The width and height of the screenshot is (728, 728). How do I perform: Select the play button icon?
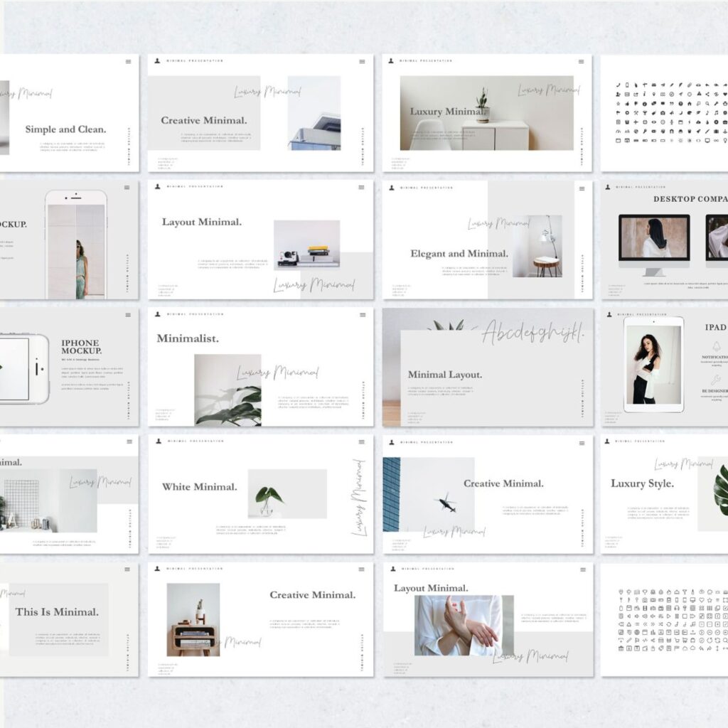(668, 616)
